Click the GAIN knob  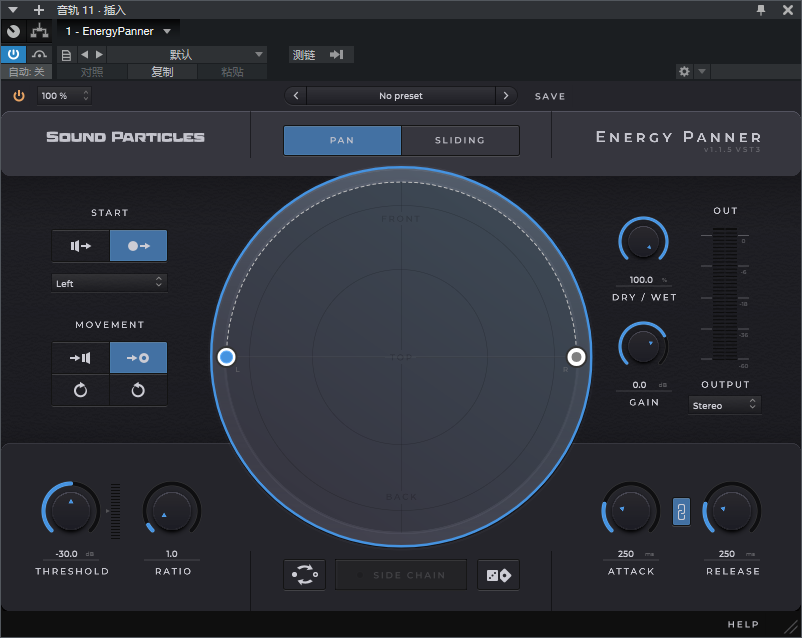(x=643, y=346)
